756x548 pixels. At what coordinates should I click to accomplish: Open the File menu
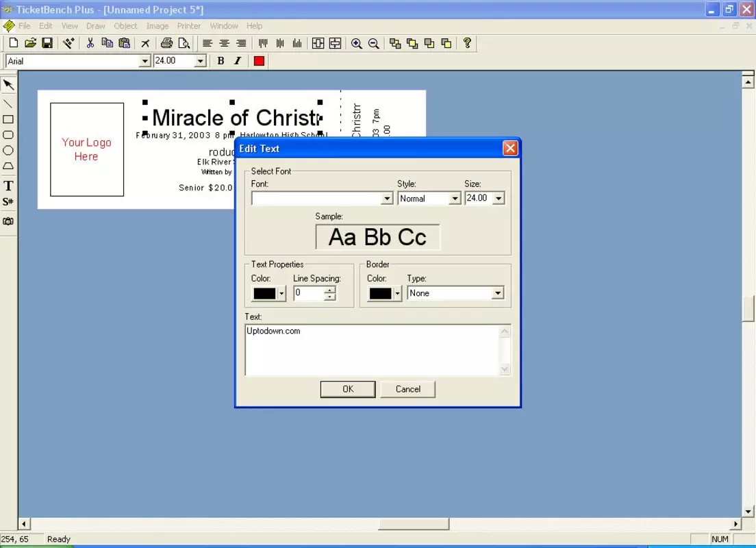pyautogui.click(x=24, y=26)
